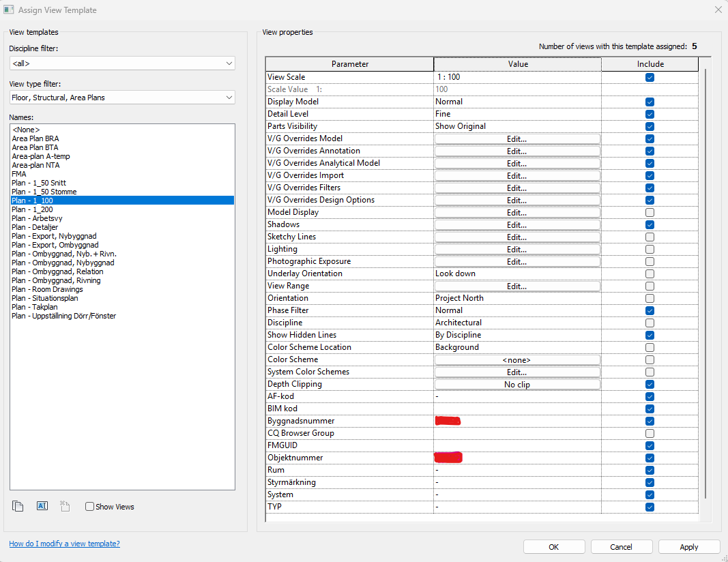Uncheck Include for View Scale

tap(649, 76)
